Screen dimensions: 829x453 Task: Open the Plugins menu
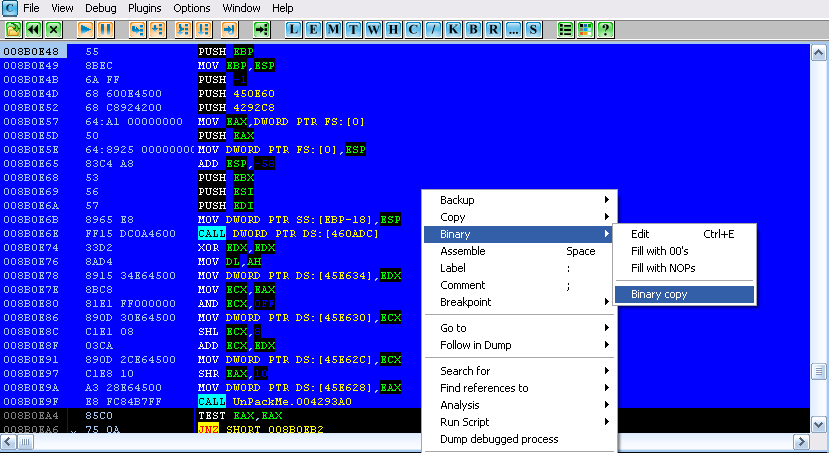(x=144, y=8)
